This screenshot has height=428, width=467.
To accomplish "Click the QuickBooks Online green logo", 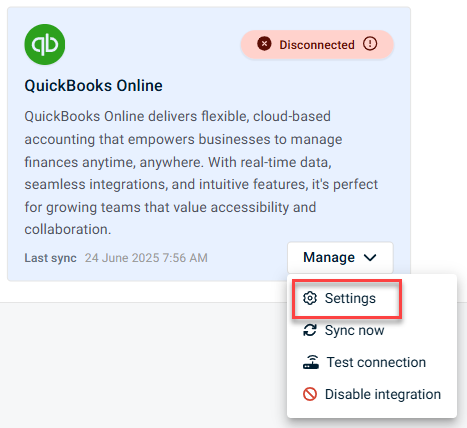I will click(x=45, y=44).
